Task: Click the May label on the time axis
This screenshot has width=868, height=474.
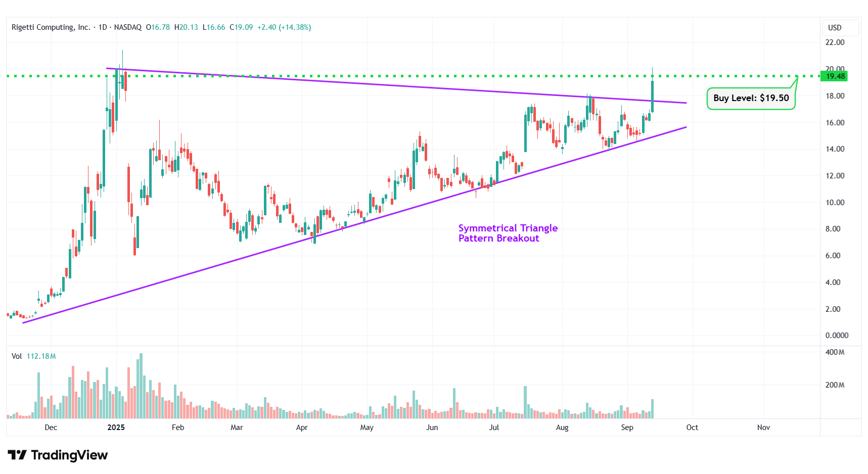Action: click(x=367, y=428)
